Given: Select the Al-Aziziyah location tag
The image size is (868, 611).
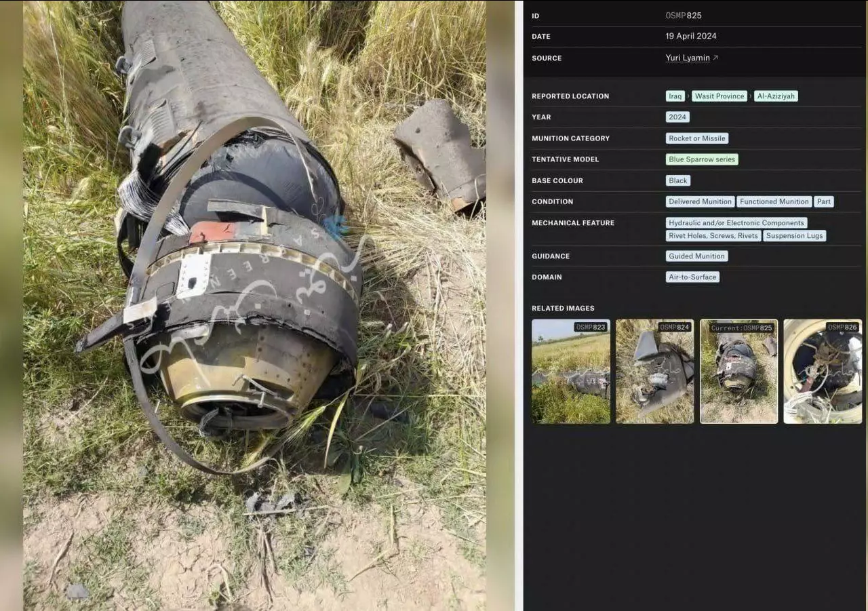Looking at the screenshot, I should tap(776, 96).
